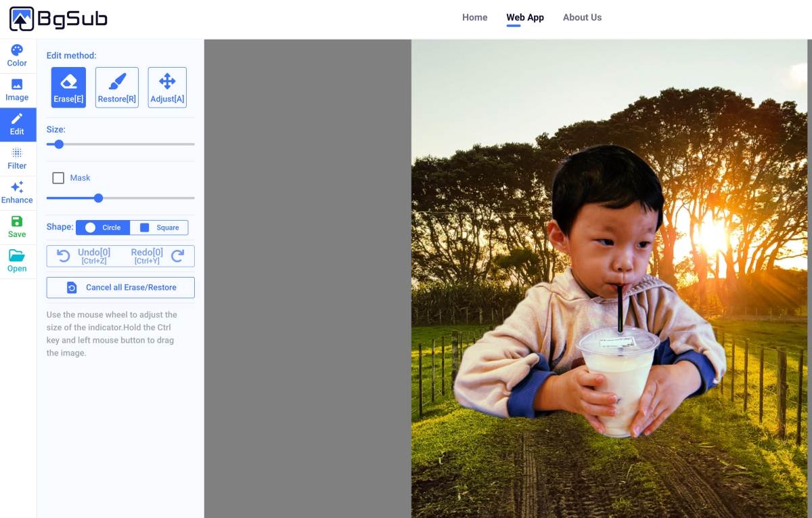
Task: Open the Color panel in sidebar
Action: (x=18, y=56)
